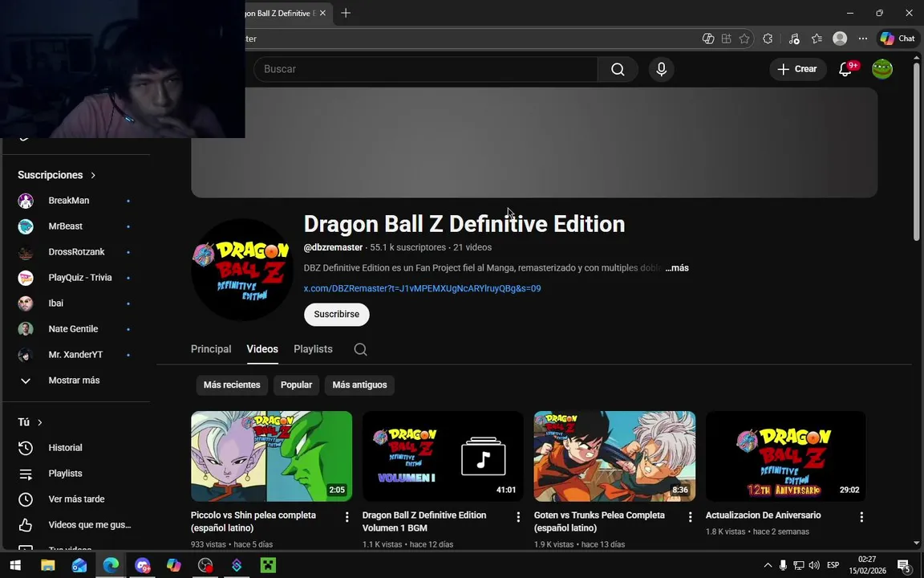
Task: Play 12th Aniversario thumbnail
Action: click(786, 457)
